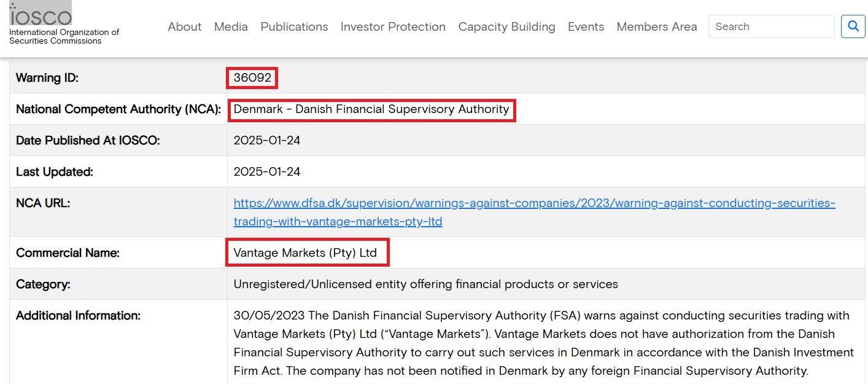The image size is (868, 384).
Task: Click the Last Updated date value
Action: 266,171
